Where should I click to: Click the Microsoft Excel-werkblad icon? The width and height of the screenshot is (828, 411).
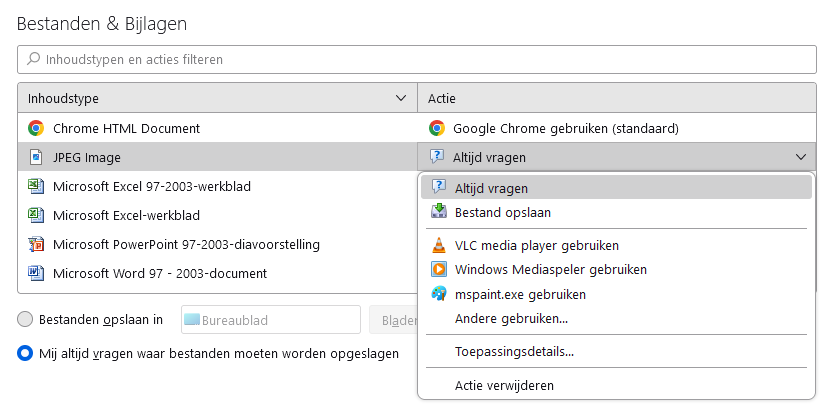pos(36,215)
